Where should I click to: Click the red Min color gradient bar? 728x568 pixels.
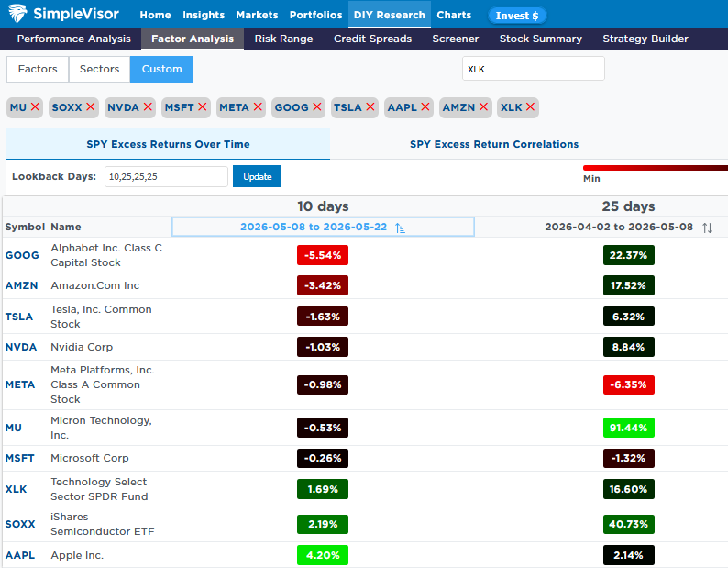(x=655, y=168)
